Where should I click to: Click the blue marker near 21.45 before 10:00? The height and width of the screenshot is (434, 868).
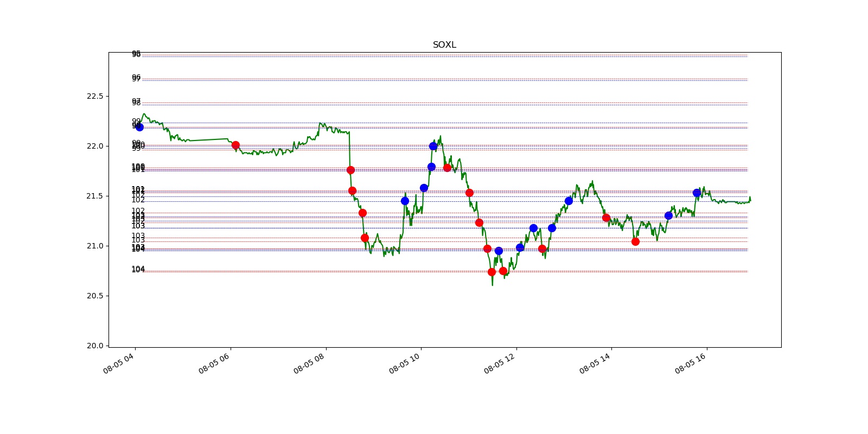405,201
